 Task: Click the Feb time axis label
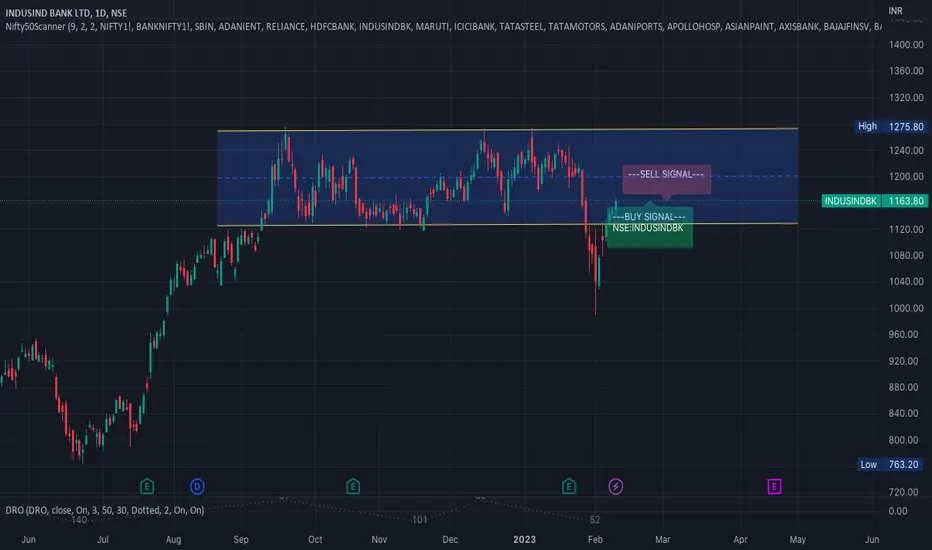595,539
